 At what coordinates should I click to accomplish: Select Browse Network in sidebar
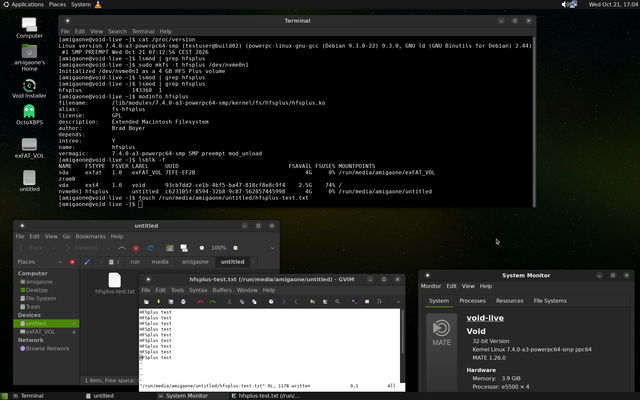(x=44, y=349)
